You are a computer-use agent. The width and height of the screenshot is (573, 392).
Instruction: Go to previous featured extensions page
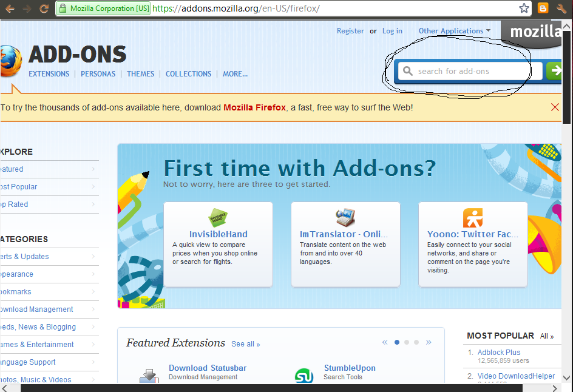pos(385,342)
